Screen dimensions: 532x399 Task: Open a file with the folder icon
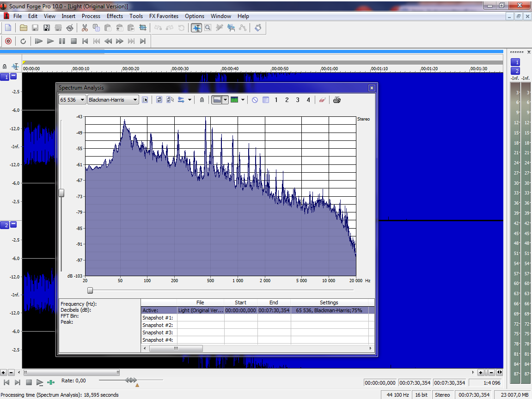click(x=24, y=28)
